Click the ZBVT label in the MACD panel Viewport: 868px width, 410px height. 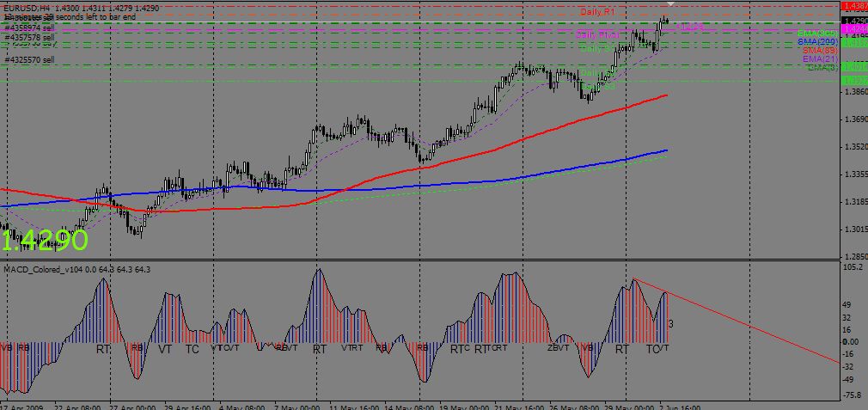pos(558,348)
